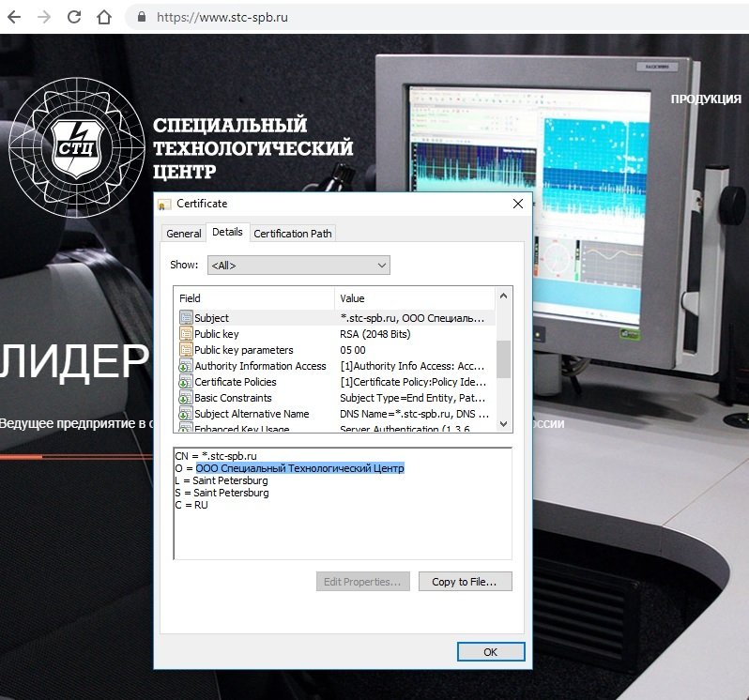Click the Certificate title bar icon

tap(164, 205)
